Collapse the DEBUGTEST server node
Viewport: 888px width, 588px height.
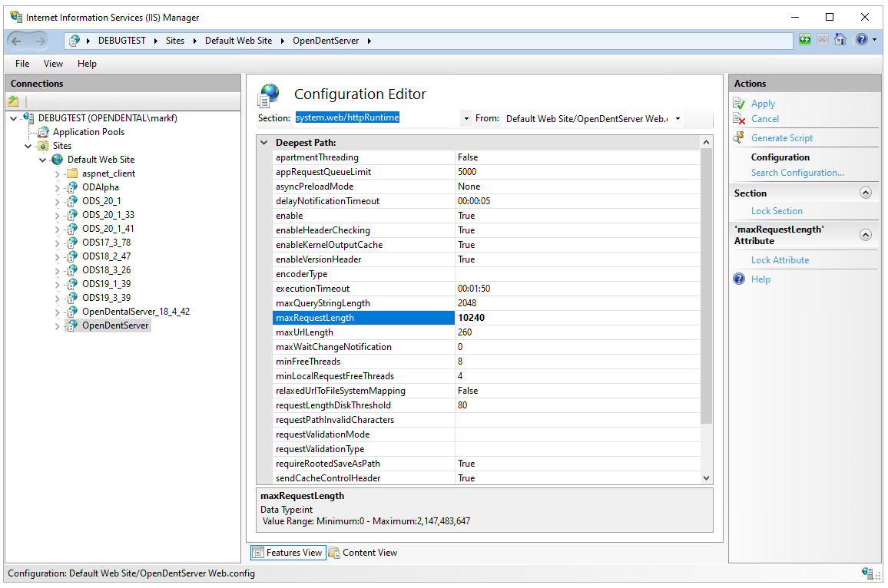pos(14,118)
